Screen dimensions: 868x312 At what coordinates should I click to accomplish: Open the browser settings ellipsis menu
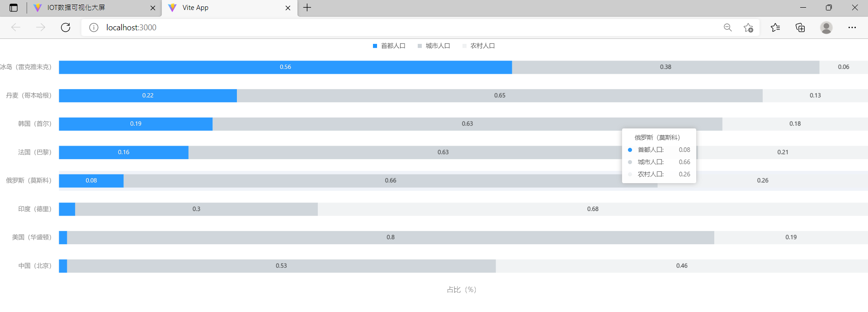click(x=852, y=28)
